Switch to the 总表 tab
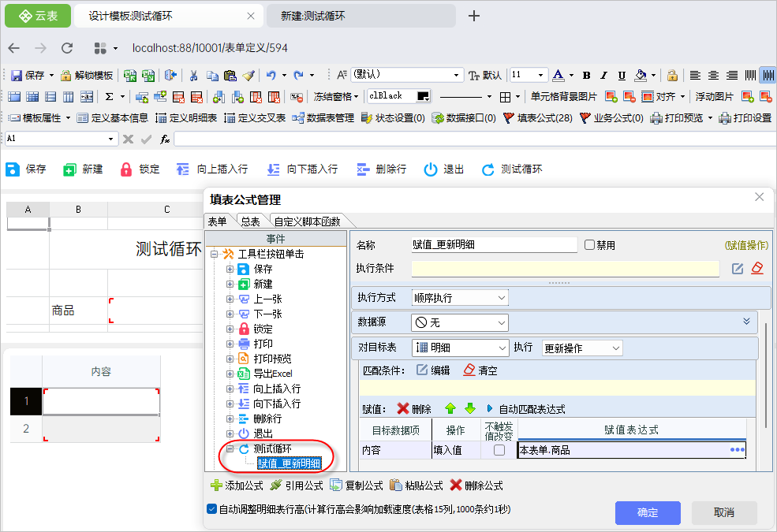Viewport: 777px width, 532px height. pos(250,221)
